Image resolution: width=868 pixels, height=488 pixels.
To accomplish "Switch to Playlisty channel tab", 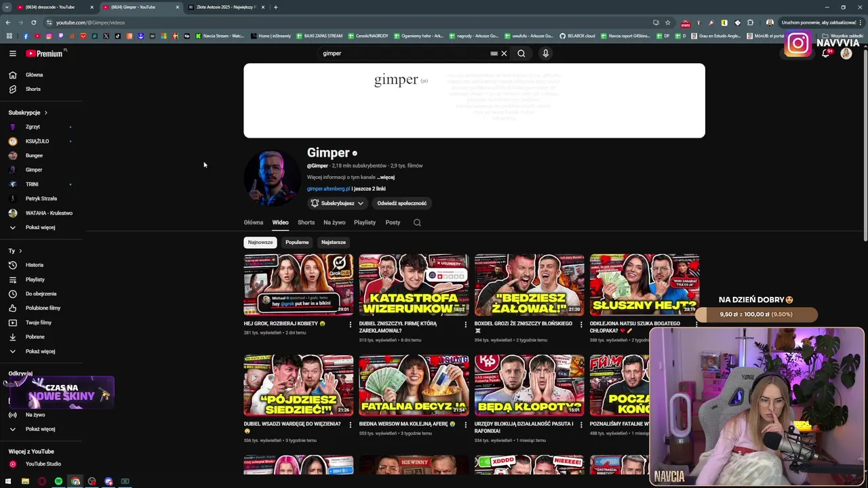I will pyautogui.click(x=365, y=222).
